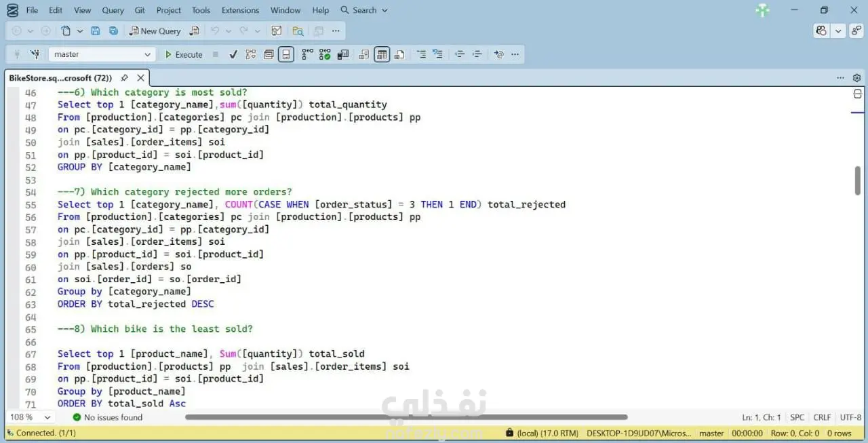
Task: Execute the current SQL query
Action: [x=184, y=54]
